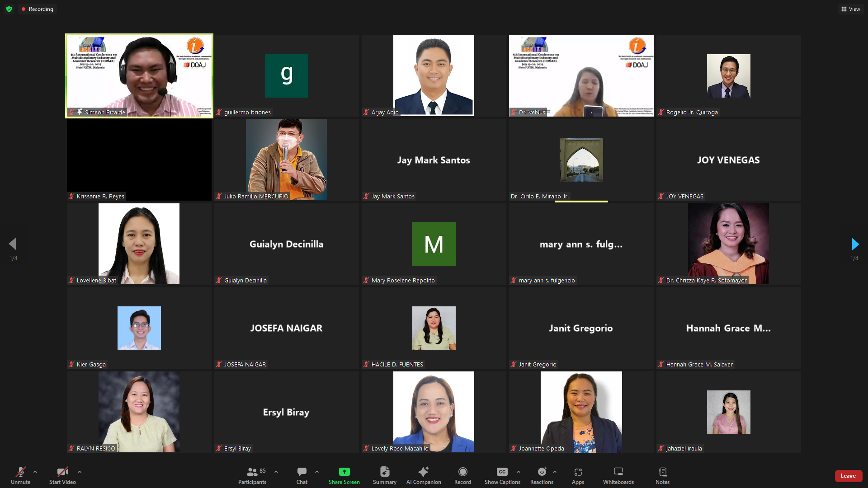
Task: Click the green Share Screen icon
Action: coord(344,472)
